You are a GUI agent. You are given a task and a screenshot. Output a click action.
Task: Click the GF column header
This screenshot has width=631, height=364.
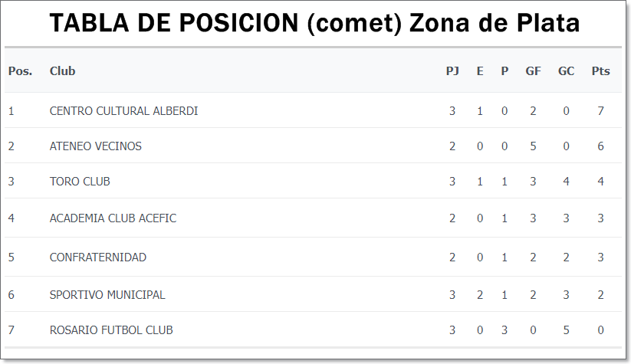(533, 71)
